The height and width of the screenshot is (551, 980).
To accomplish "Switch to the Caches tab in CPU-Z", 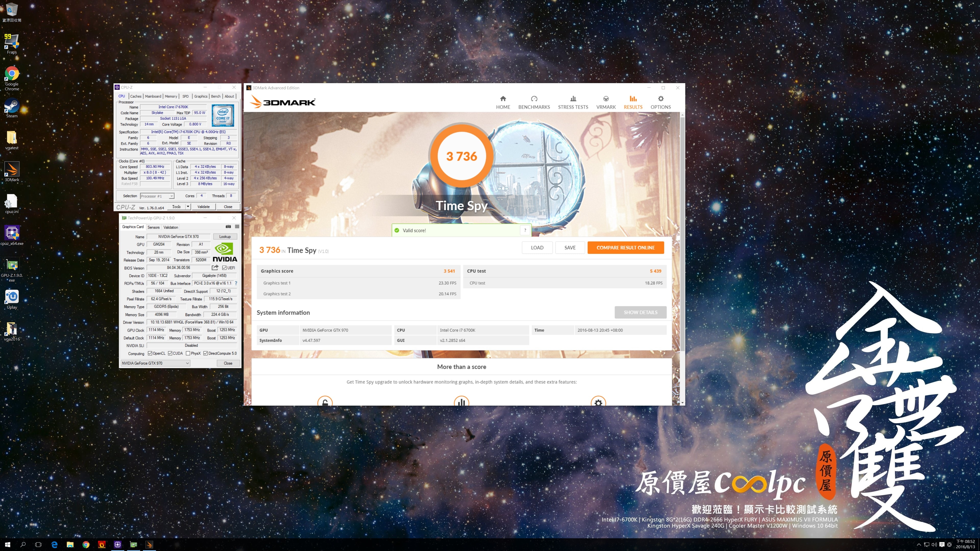I will (136, 96).
